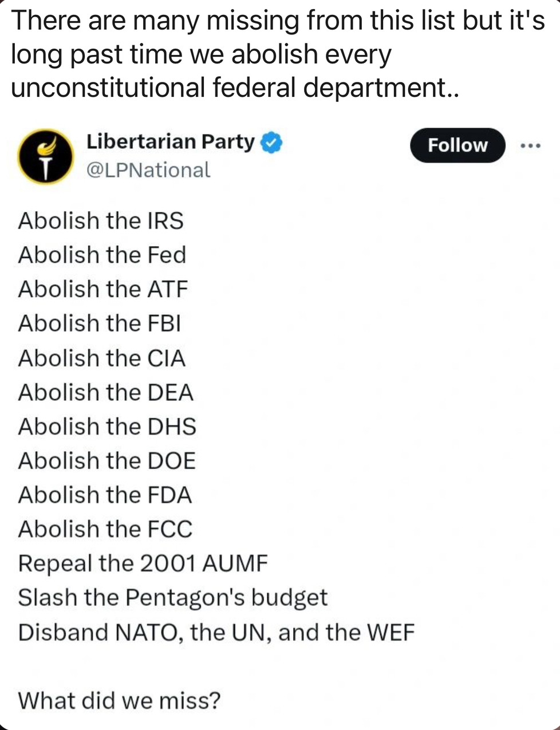Select the "Abolish the FCC" line
This screenshot has width=560, height=730.
[x=105, y=530]
